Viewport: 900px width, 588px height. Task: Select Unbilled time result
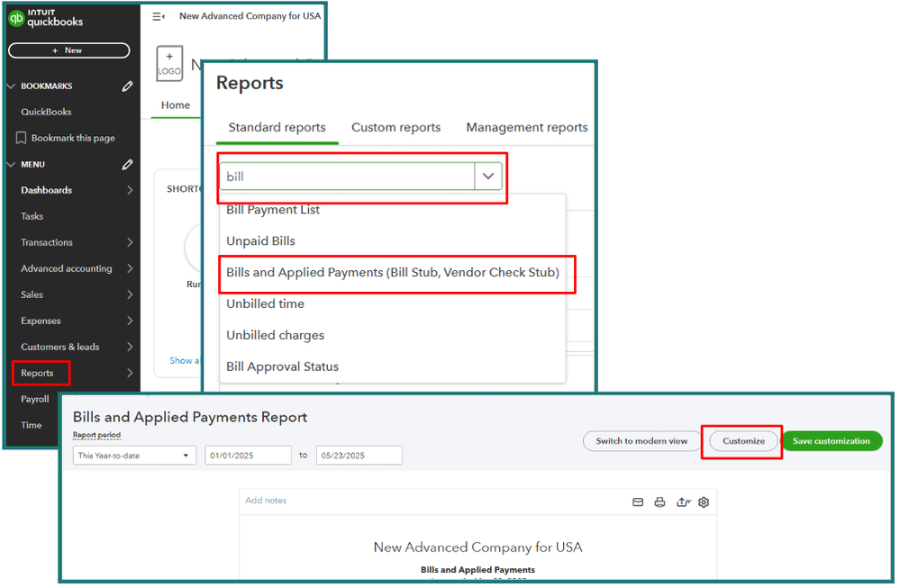(x=265, y=304)
